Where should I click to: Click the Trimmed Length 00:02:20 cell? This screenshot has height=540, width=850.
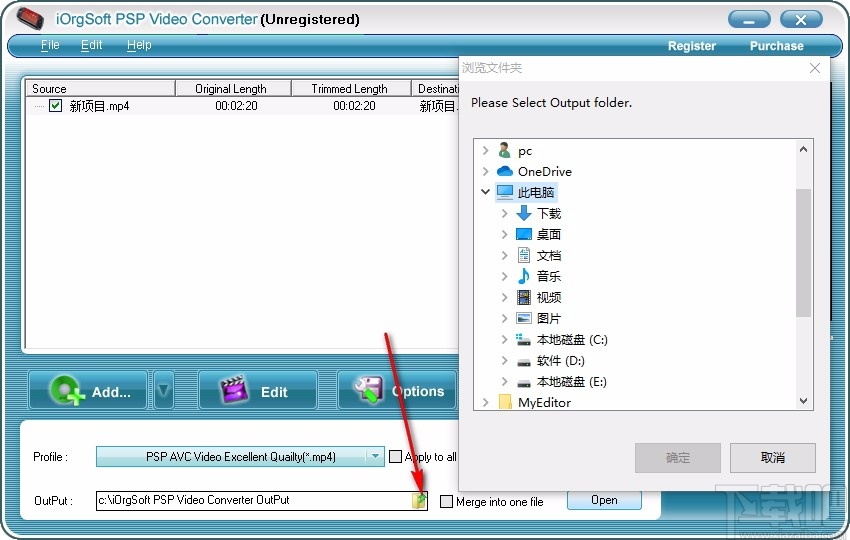click(x=354, y=106)
